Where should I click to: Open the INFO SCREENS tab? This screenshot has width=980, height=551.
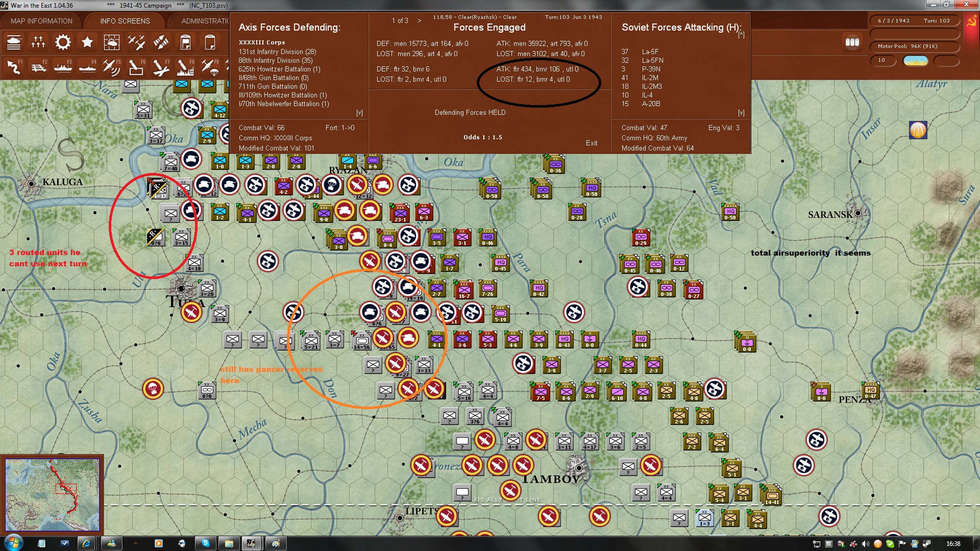125,21
